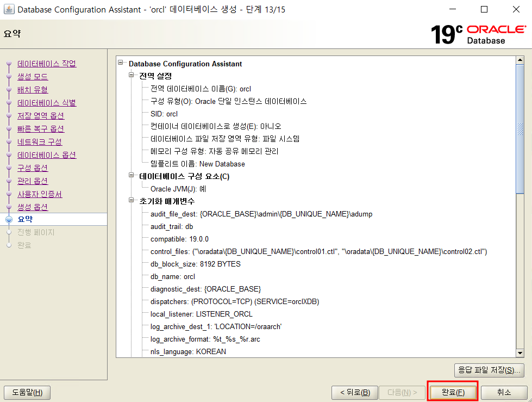532x402 pixels.
Task: Select db_block_size: 8192 BYTES row
Action: [x=196, y=264]
